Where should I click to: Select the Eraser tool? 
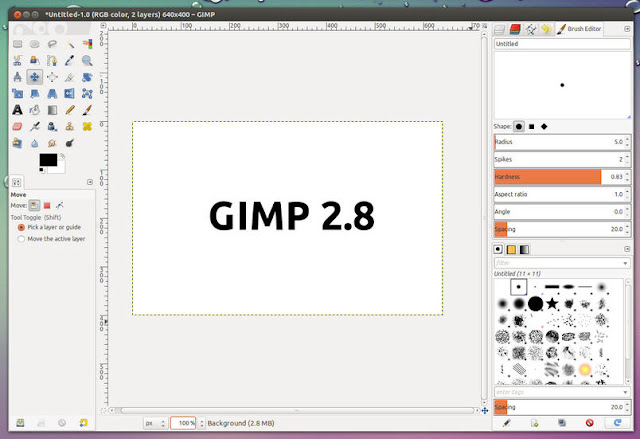point(18,126)
